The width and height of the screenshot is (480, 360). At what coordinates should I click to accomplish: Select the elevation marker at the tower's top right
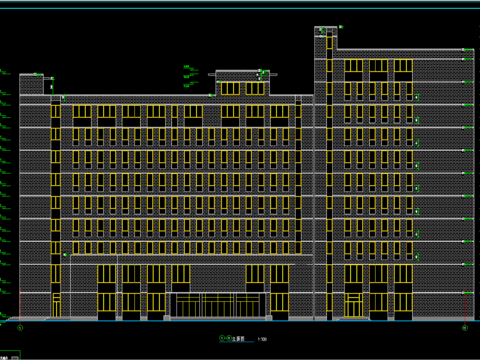click(341, 27)
